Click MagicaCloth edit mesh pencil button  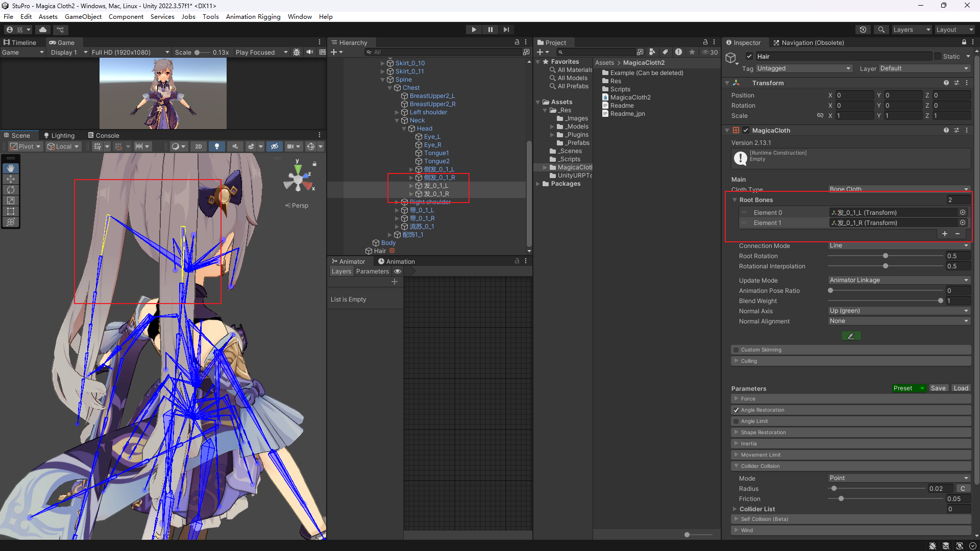[x=851, y=336]
